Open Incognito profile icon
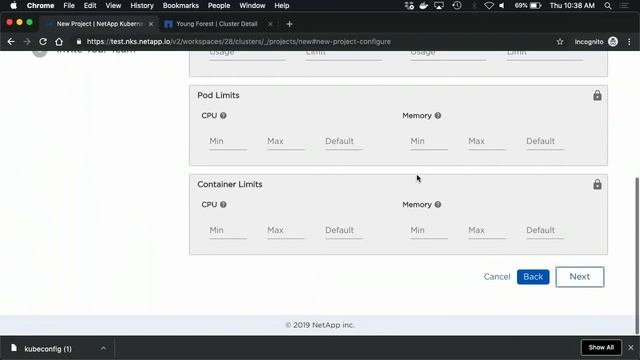This screenshot has width=640, height=360. [x=613, y=42]
